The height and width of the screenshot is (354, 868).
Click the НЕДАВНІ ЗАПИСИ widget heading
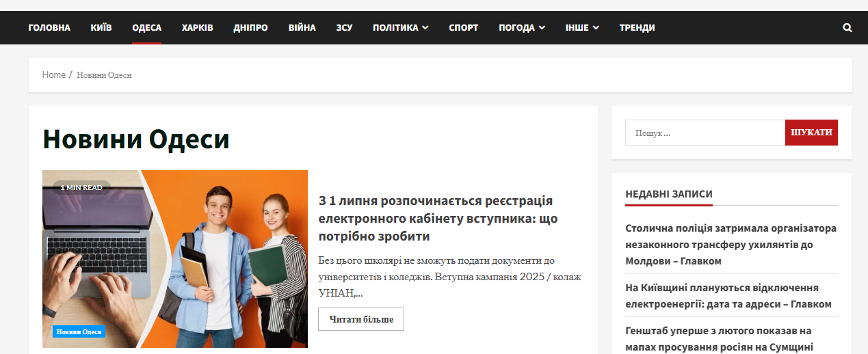point(669,194)
